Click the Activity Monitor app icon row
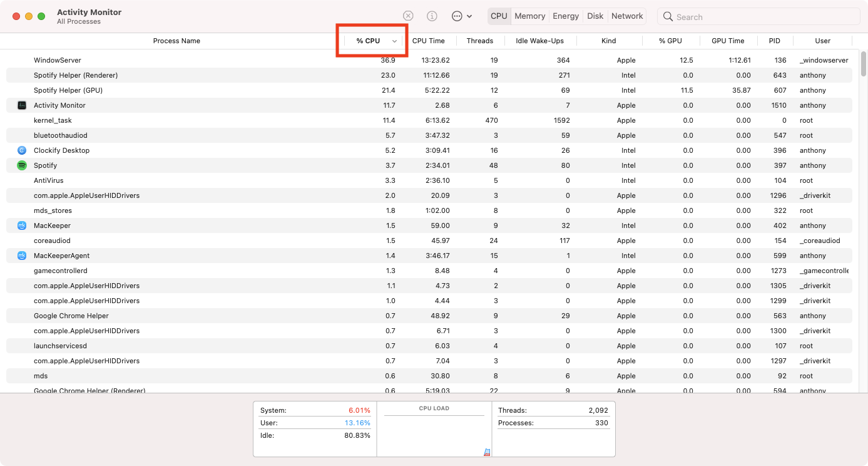Viewport: 868px width, 466px height. tap(22, 105)
